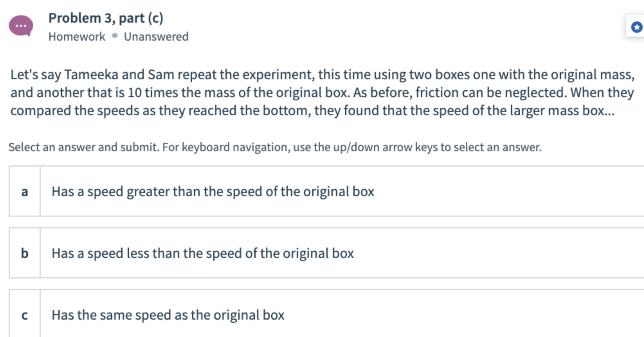Click the gray dot beside Unanswered
This screenshot has width=644, height=337.
coord(115,36)
